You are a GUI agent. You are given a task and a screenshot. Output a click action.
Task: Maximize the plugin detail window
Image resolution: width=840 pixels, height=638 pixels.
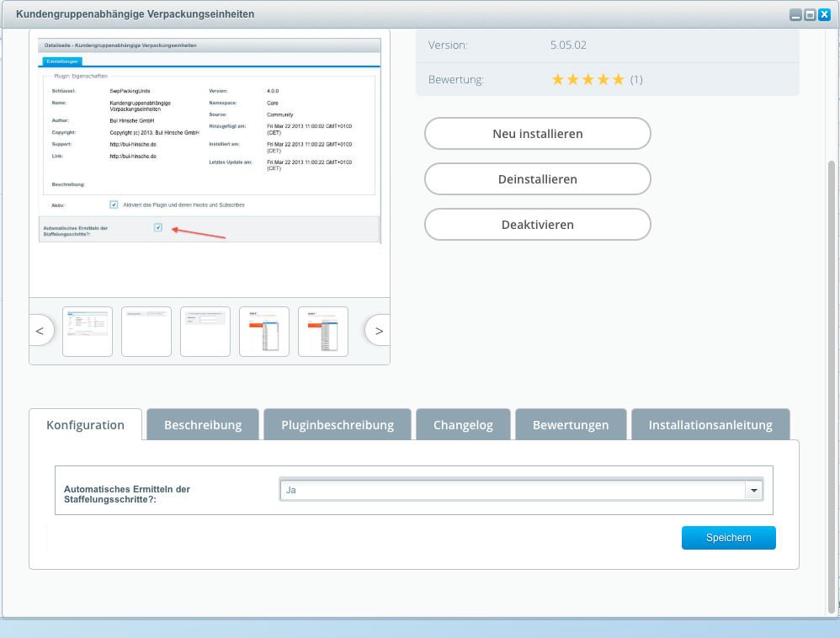click(810, 14)
